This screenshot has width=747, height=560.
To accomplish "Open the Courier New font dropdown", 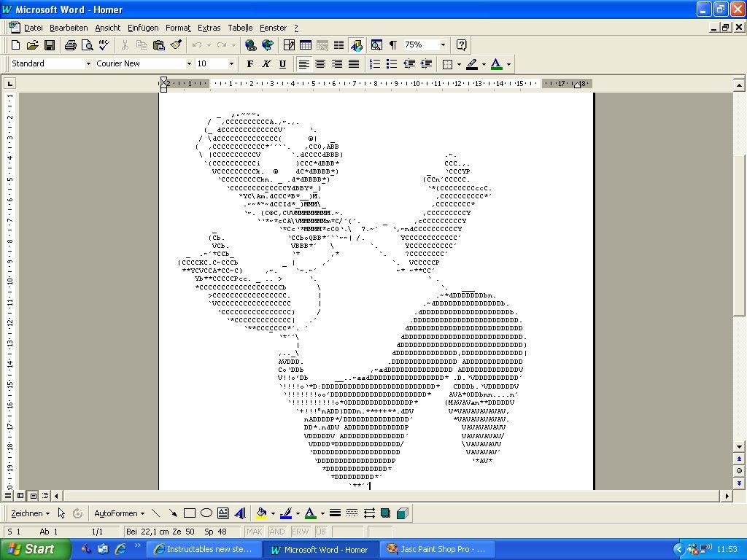I will click(x=189, y=64).
